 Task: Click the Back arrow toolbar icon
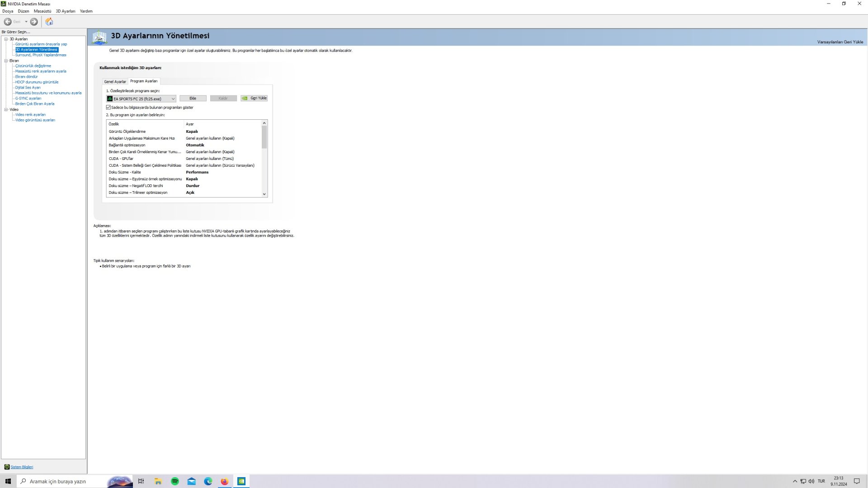click(x=8, y=22)
